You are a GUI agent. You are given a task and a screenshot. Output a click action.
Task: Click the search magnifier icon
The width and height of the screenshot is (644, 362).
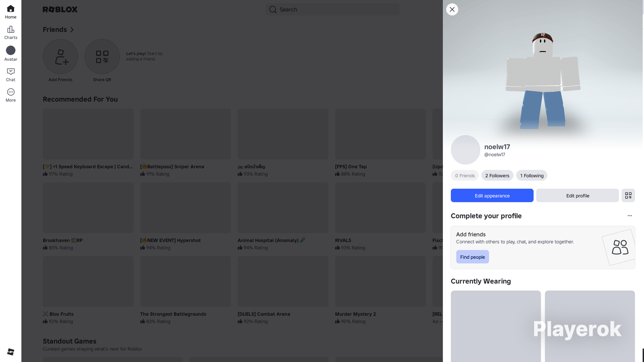tap(273, 9)
